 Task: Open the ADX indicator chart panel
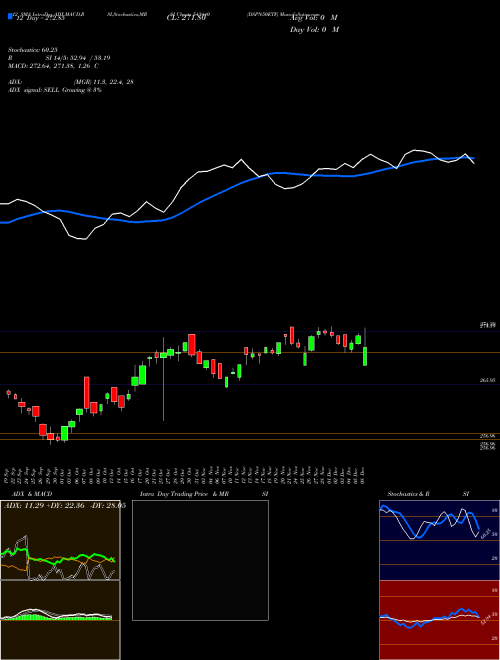[x=60, y=540]
